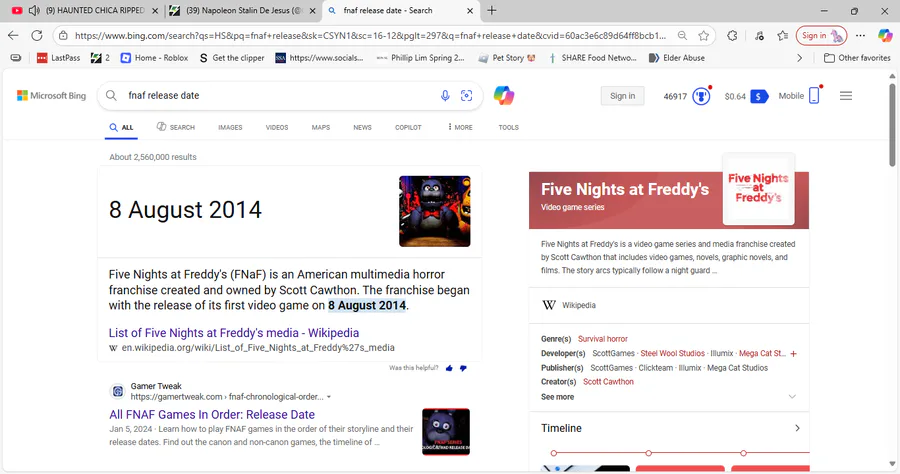
Task: Click thumbs down not helpful icon
Action: [463, 368]
